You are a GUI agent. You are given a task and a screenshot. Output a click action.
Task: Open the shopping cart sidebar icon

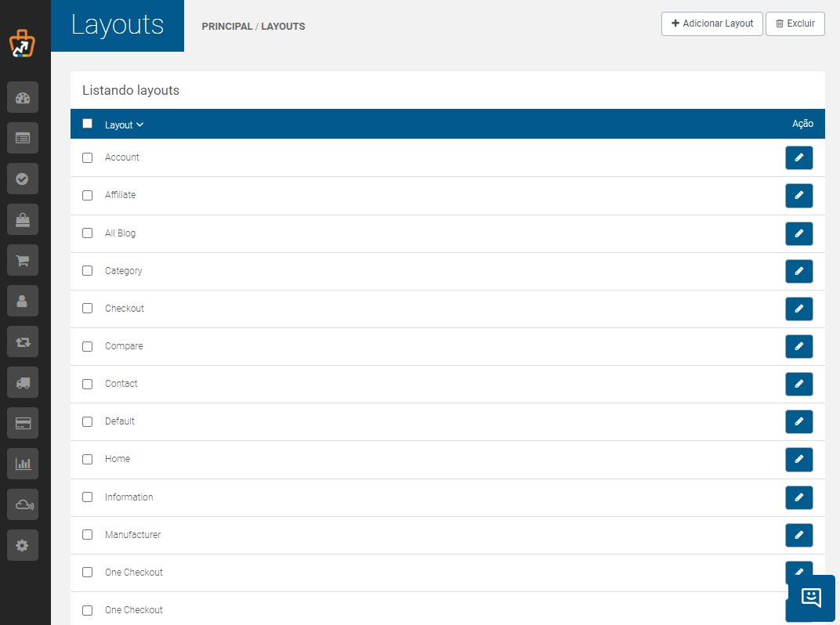(x=23, y=260)
